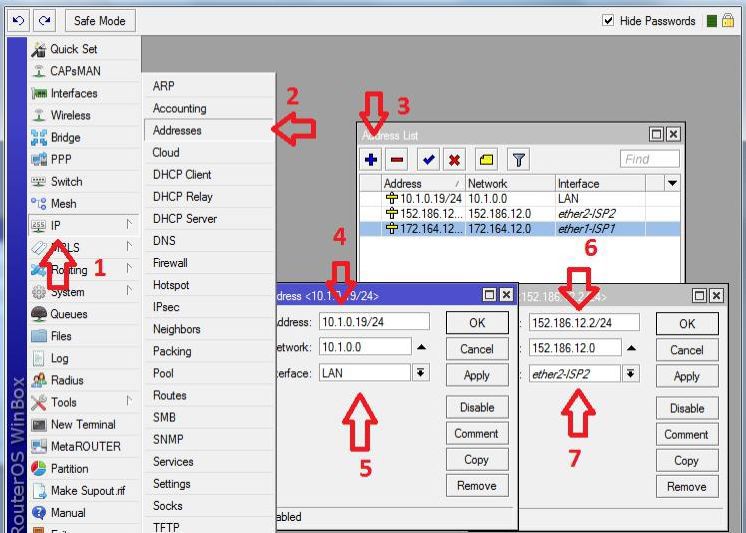Open Radius from the sidebar

pyautogui.click(x=85, y=380)
